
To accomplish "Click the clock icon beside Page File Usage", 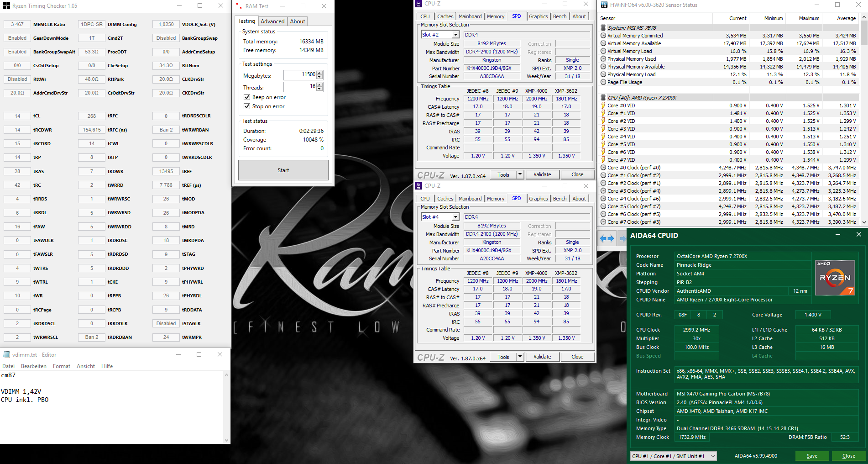I will click(x=603, y=82).
